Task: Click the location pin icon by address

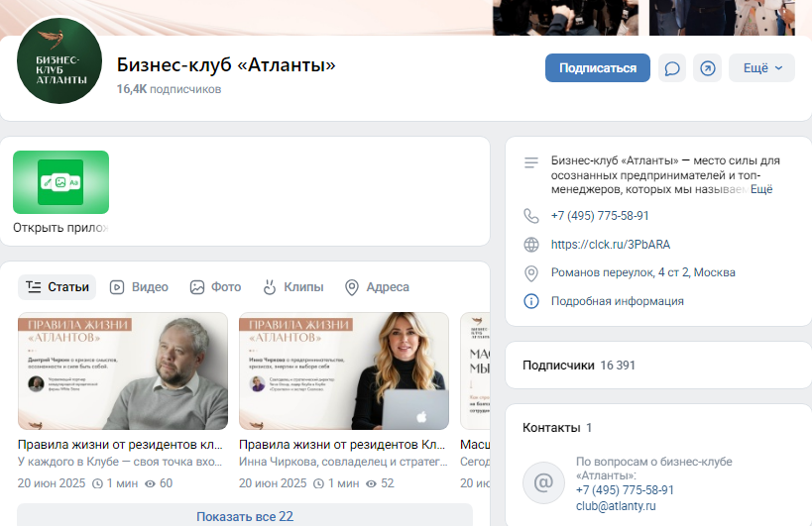Action: (531, 273)
